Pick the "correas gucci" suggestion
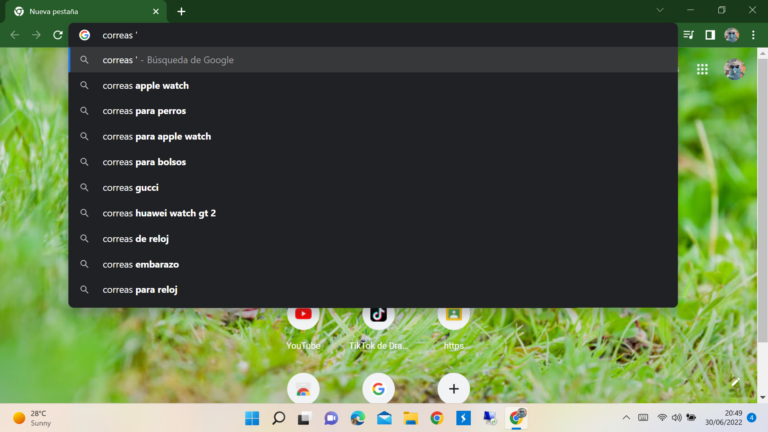The width and height of the screenshot is (768, 432). (x=130, y=188)
